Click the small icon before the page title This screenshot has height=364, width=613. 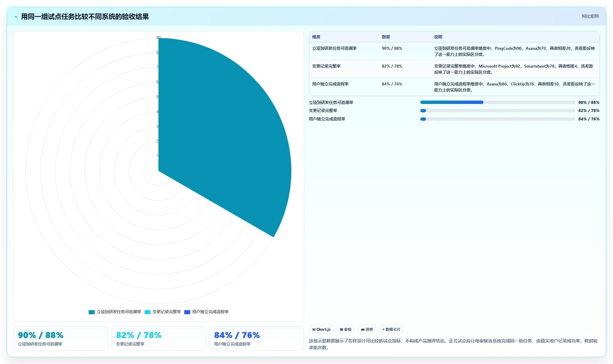pyautogui.click(x=16, y=17)
